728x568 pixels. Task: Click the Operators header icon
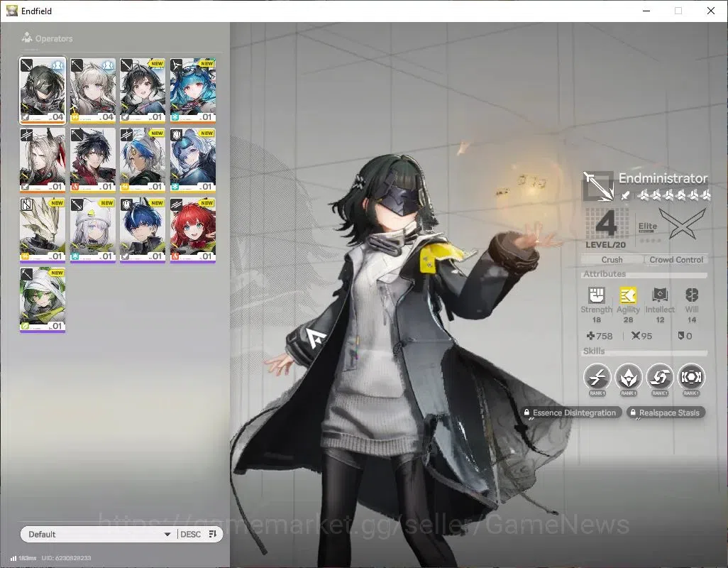pyautogui.click(x=27, y=37)
